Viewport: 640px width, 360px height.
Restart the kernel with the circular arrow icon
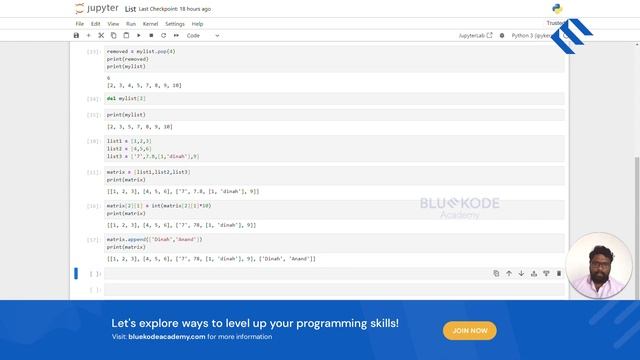(x=164, y=36)
